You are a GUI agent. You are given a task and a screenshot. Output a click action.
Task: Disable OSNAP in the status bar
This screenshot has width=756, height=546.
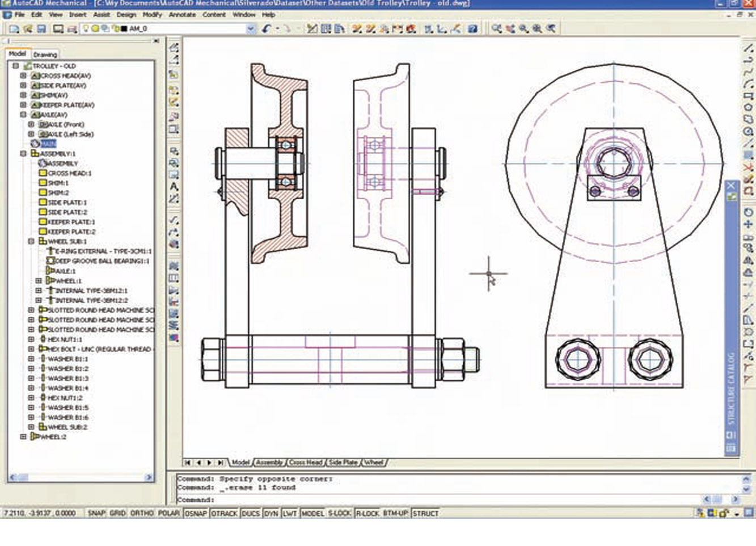[x=196, y=513]
